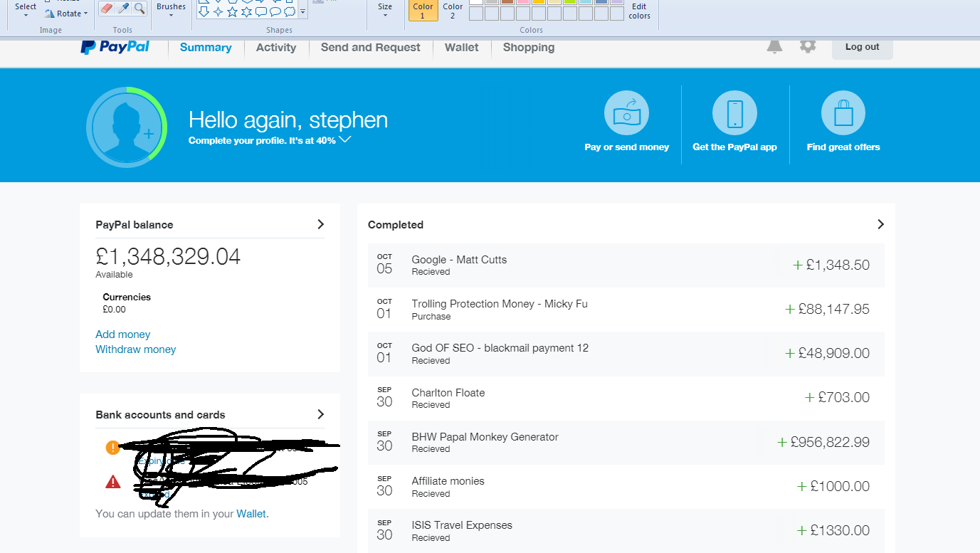This screenshot has width=980, height=553.
Task: Click the red triangle alert icon
Action: pyautogui.click(x=112, y=482)
